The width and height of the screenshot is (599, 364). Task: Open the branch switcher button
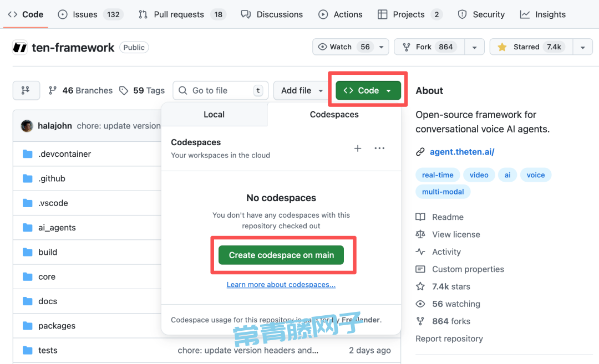tap(26, 90)
